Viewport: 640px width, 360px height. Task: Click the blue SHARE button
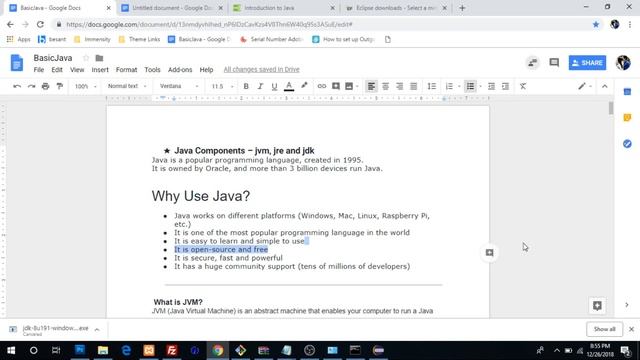coord(587,63)
